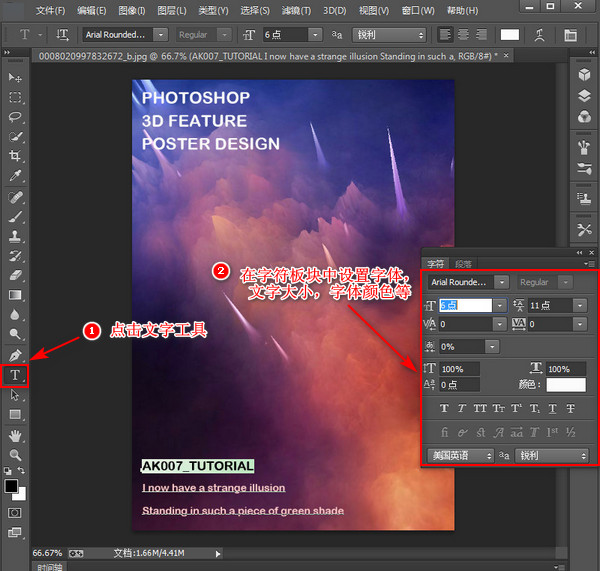Open font size dropdown in options bar
Screen dimensions: 600x571
(x=315, y=35)
